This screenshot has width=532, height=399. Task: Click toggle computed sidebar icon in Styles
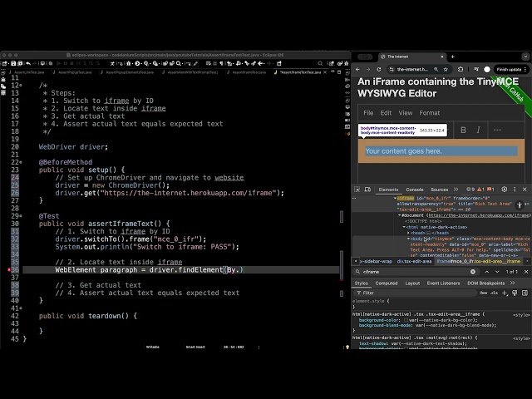click(525, 293)
